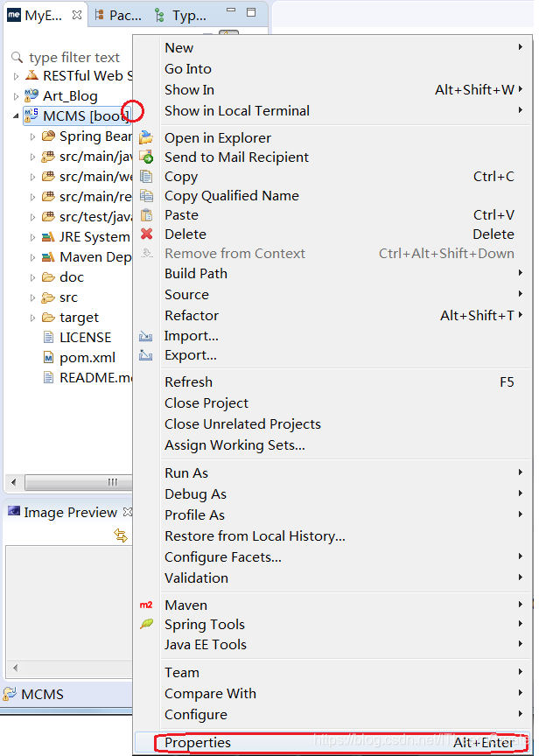The width and height of the screenshot is (539, 756).
Task: Click the RESTful Web Services icon
Action: click(x=31, y=76)
